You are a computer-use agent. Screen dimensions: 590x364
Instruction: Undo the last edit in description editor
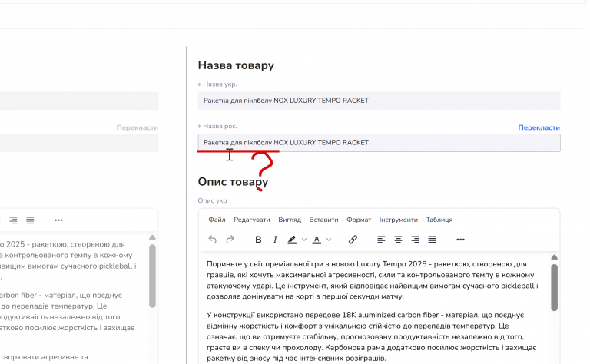[x=213, y=240]
